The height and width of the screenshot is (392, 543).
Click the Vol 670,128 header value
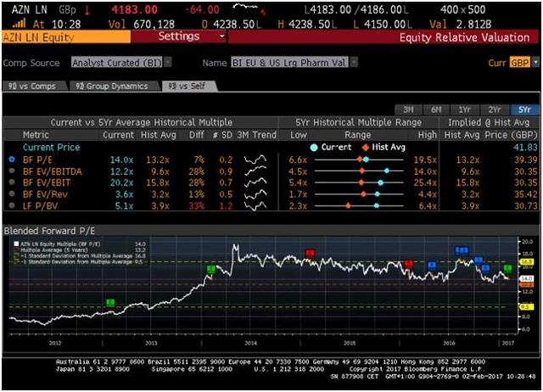pyautogui.click(x=142, y=24)
